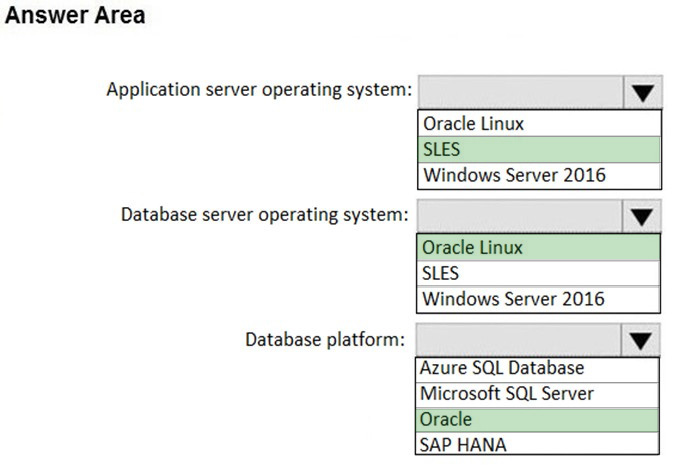Click the Database server operating system label
The height and width of the screenshot is (471, 673).
(x=265, y=215)
